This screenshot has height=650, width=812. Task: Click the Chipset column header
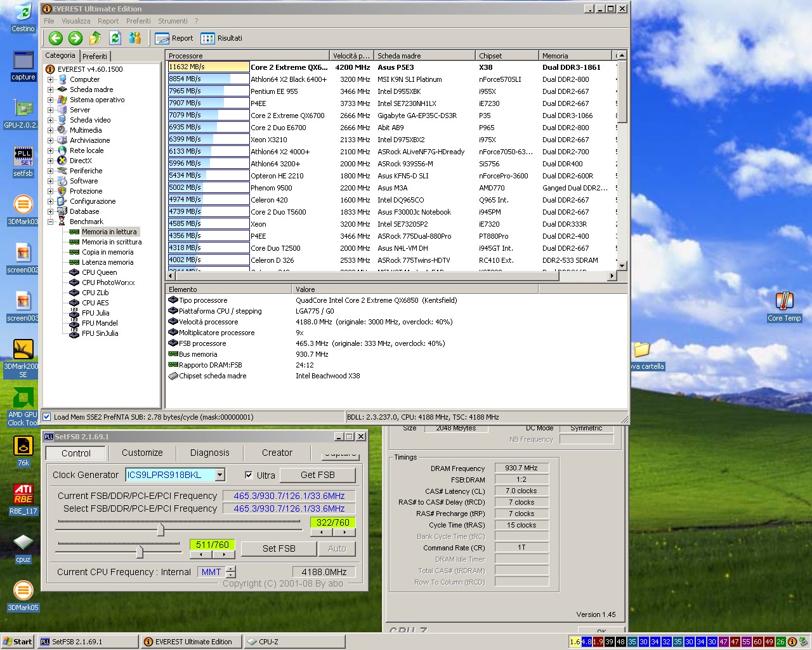(x=507, y=56)
